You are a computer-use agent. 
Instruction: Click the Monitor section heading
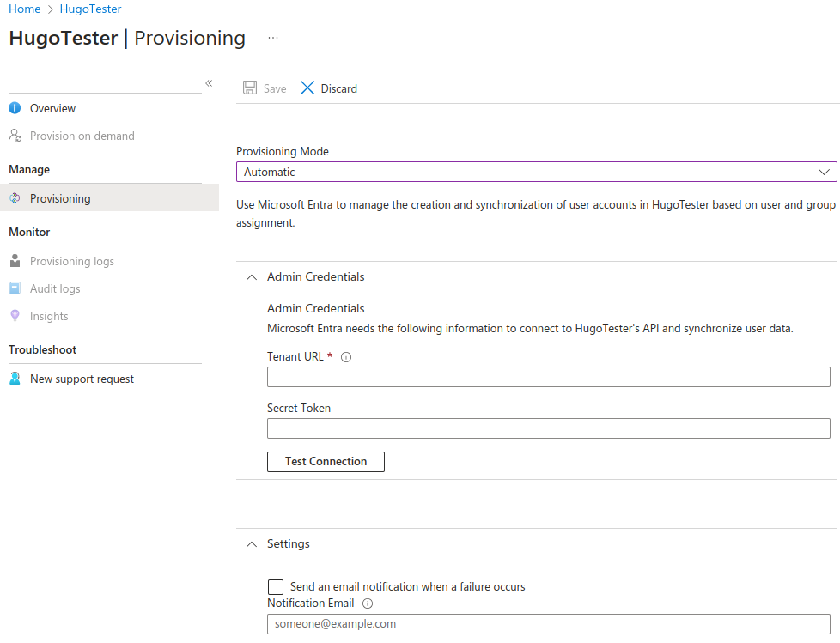pos(29,233)
